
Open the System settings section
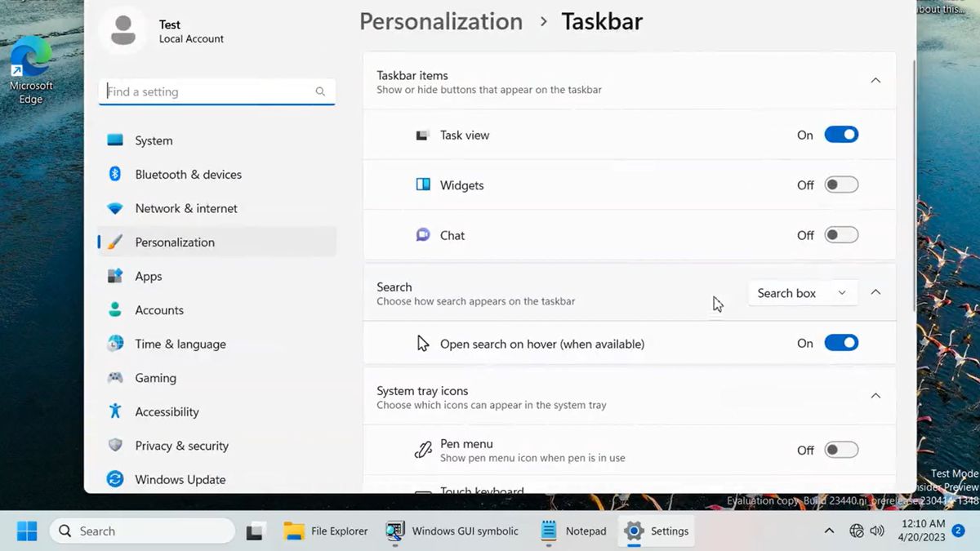[153, 140]
